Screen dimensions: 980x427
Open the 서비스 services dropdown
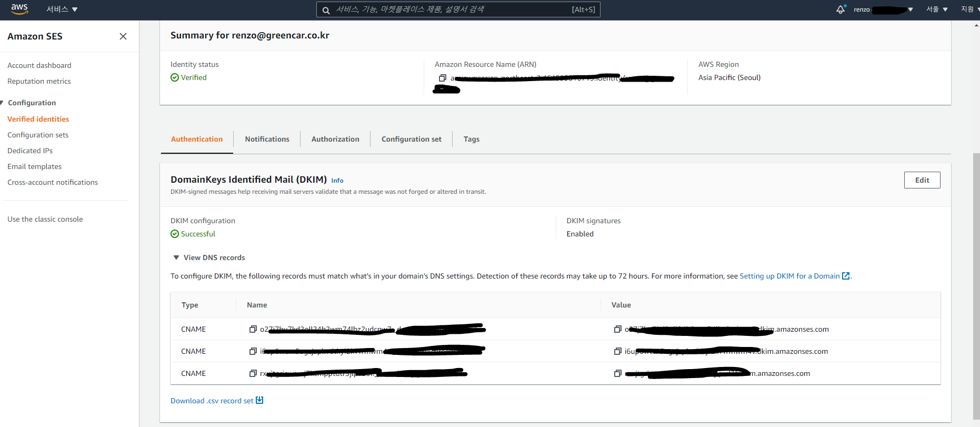pyautogui.click(x=62, y=9)
